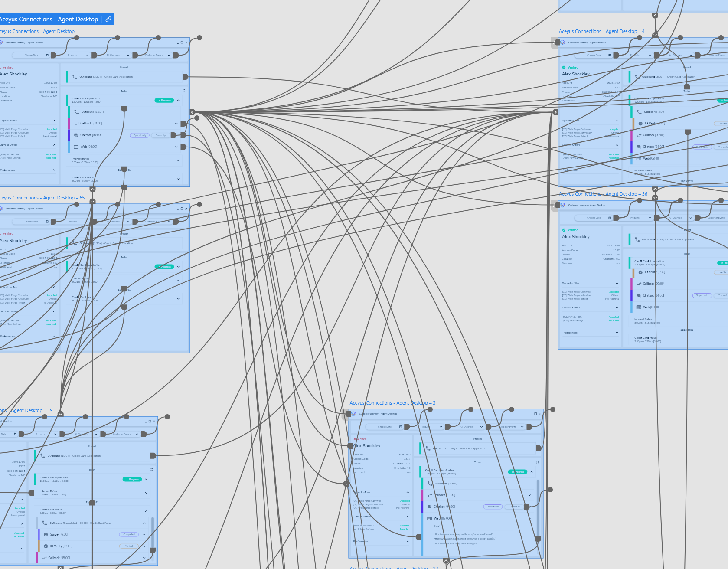Viewport: 728px width, 569px height.
Task: Click the Choose Date field in top-left frame
Action: click(x=31, y=55)
